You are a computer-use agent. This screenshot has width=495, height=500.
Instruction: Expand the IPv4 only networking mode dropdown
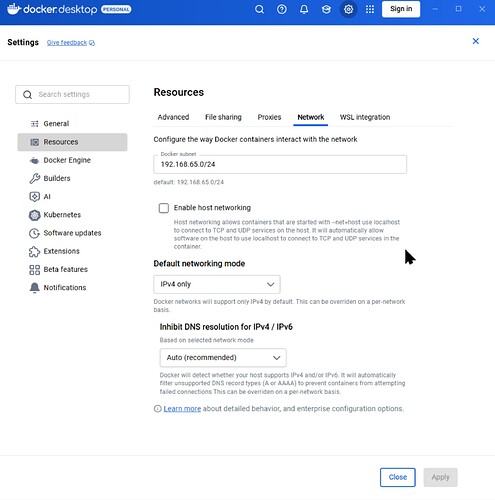click(x=217, y=284)
